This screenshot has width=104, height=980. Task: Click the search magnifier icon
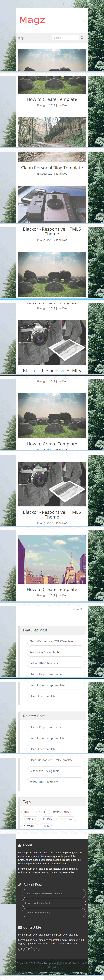82,38
